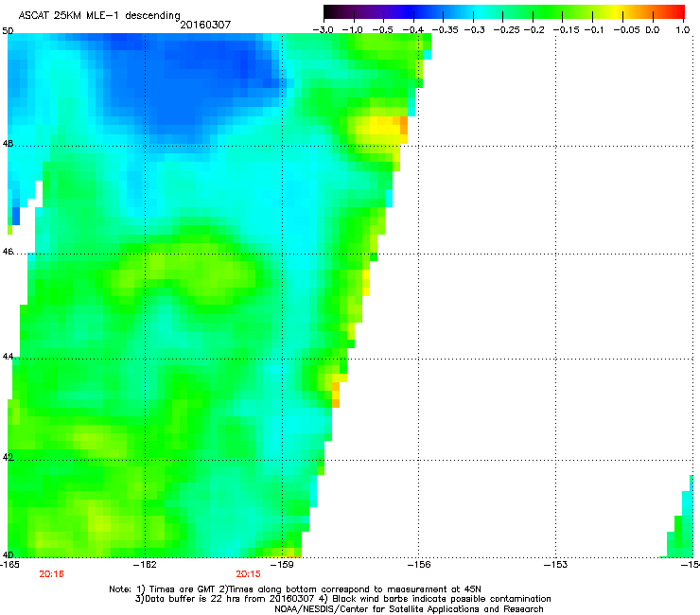
Task: Pick the latitude label '42'
Action: click(8, 458)
